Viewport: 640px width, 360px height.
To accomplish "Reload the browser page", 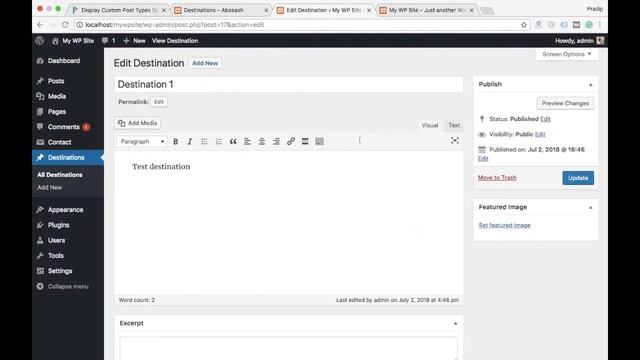I will pyautogui.click(x=65, y=25).
